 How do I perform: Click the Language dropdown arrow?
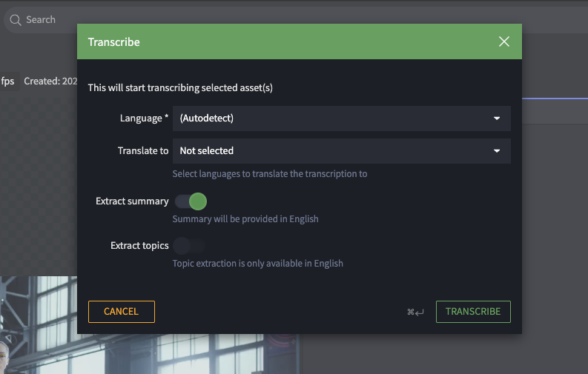tap(496, 118)
